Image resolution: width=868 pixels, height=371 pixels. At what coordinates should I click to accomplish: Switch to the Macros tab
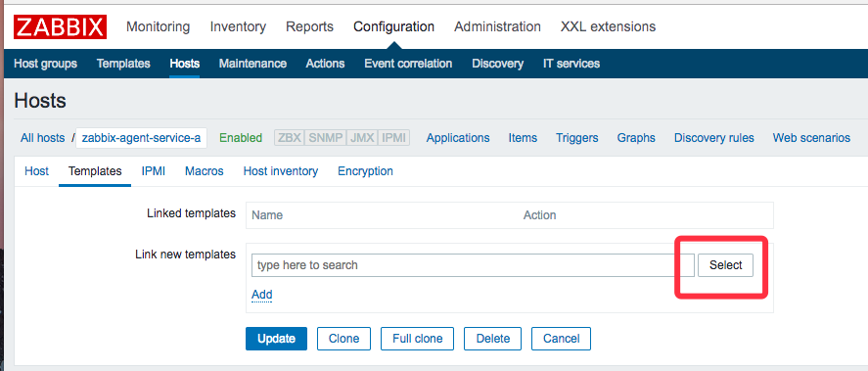[205, 171]
